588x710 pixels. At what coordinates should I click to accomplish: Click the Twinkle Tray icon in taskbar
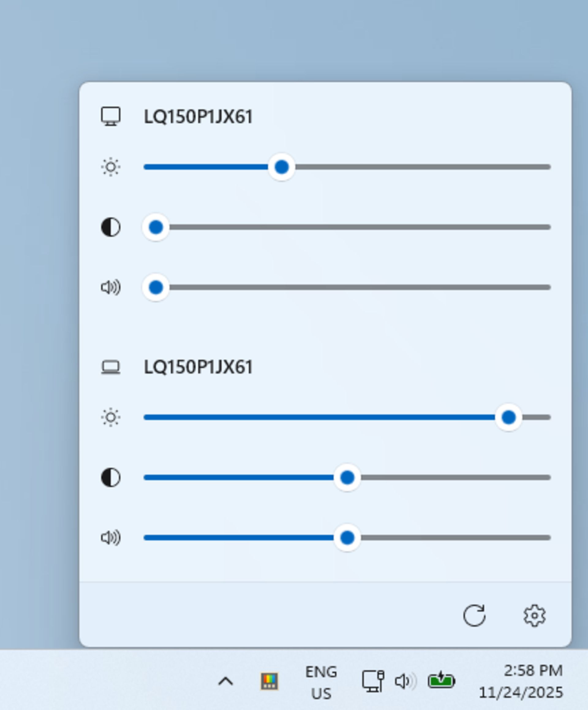pyautogui.click(x=269, y=681)
